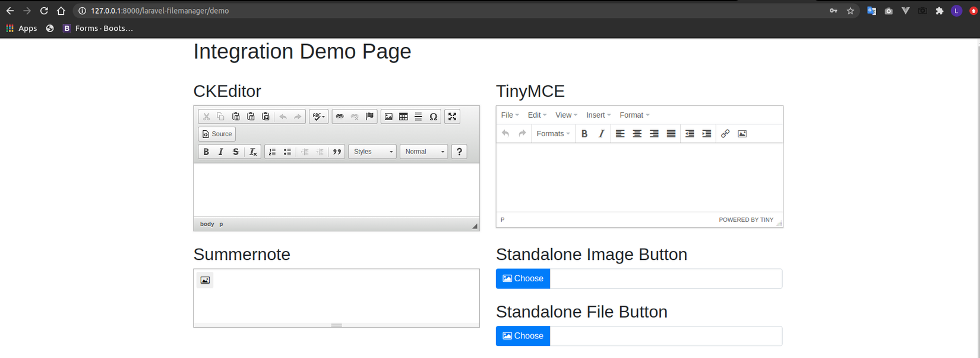
Task: Open TinyMCE insert image dialog
Action: pyautogui.click(x=742, y=134)
